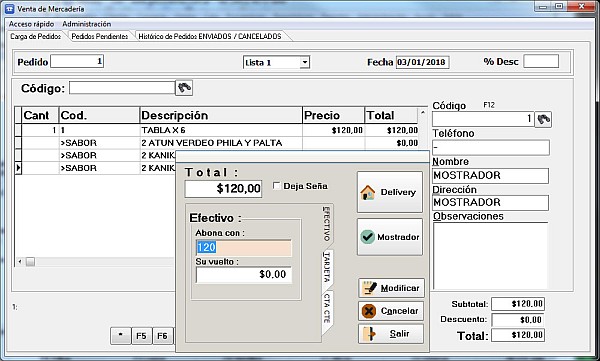Click the horizontal scrollbar left arrow
The height and width of the screenshot is (361, 600).
20,262
